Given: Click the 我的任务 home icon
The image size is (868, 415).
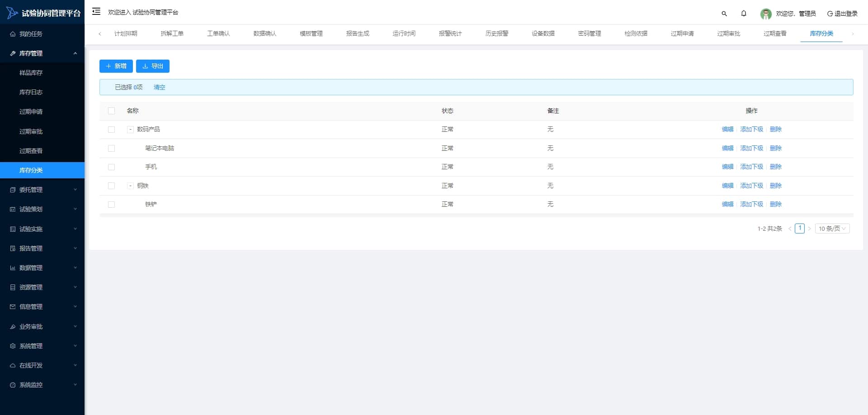Looking at the screenshot, I should click(13, 34).
